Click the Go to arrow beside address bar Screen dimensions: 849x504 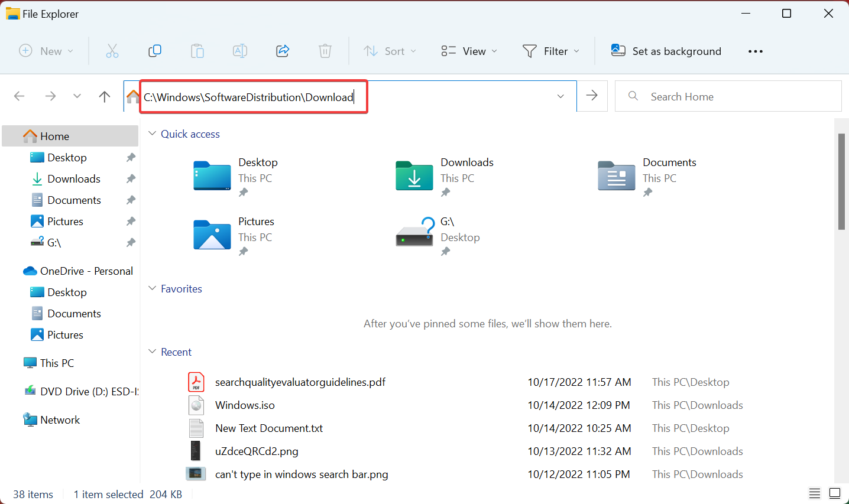[x=592, y=96]
